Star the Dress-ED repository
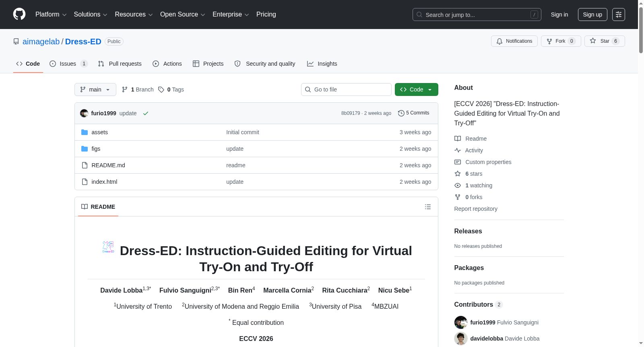 (x=605, y=41)
